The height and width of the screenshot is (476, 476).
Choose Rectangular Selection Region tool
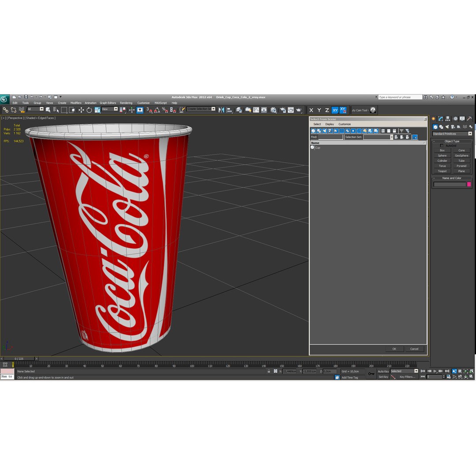pos(64,110)
